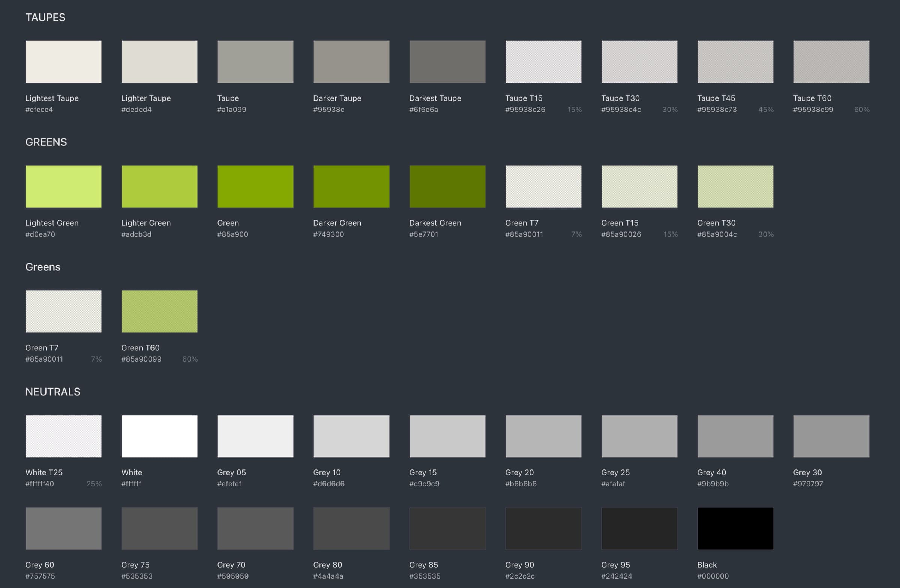This screenshot has width=900, height=588.
Task: Pick the Taupe T60 swatch
Action: coord(831,61)
